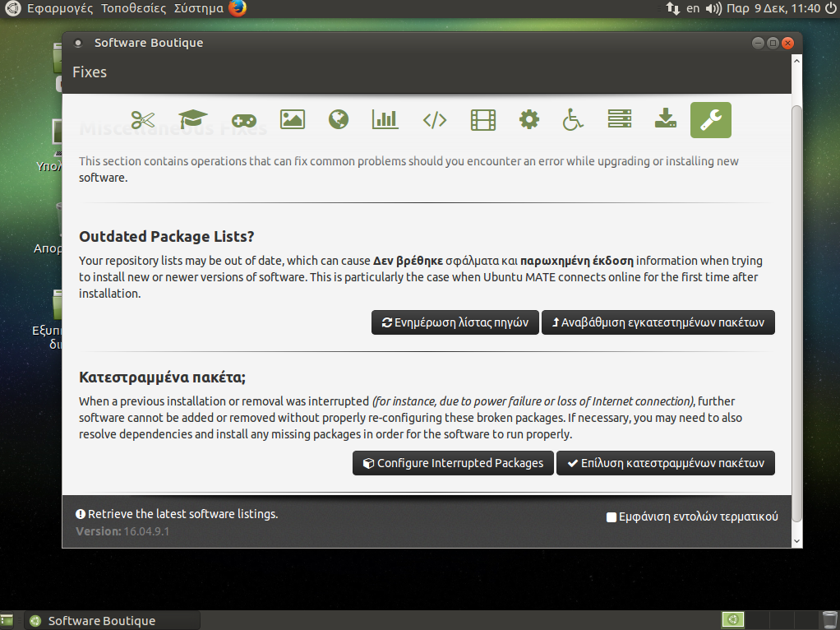Select the System Tools category (gear icon)
The image size is (840, 630).
tap(529, 120)
